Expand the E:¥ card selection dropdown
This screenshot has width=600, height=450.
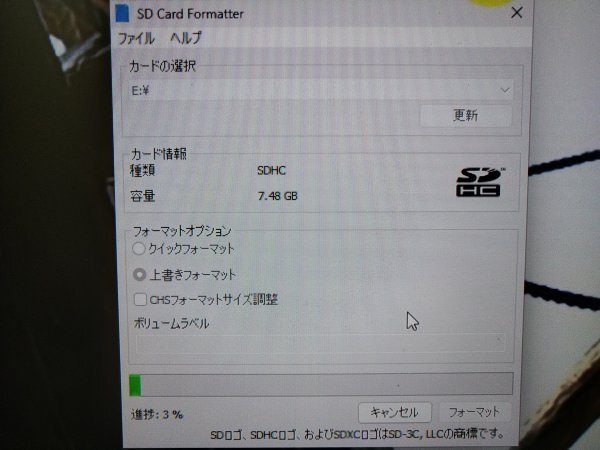[321, 90]
